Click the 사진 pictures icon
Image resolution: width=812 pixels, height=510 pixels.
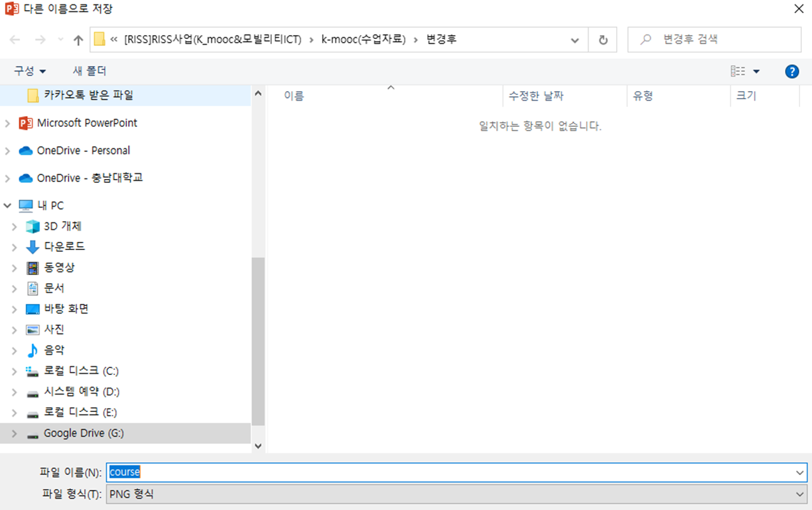pyautogui.click(x=33, y=330)
